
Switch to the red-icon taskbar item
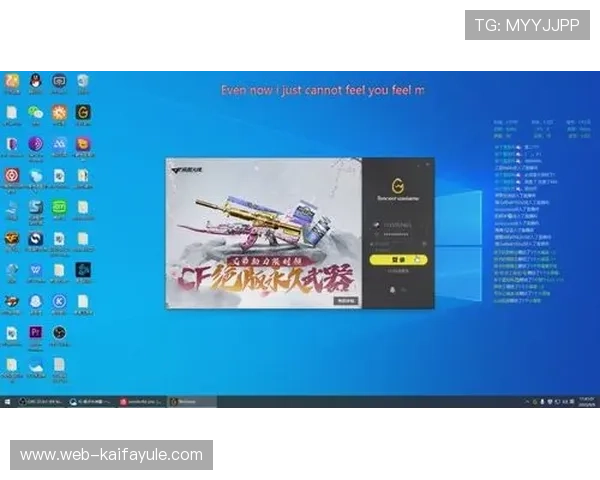click(x=142, y=402)
